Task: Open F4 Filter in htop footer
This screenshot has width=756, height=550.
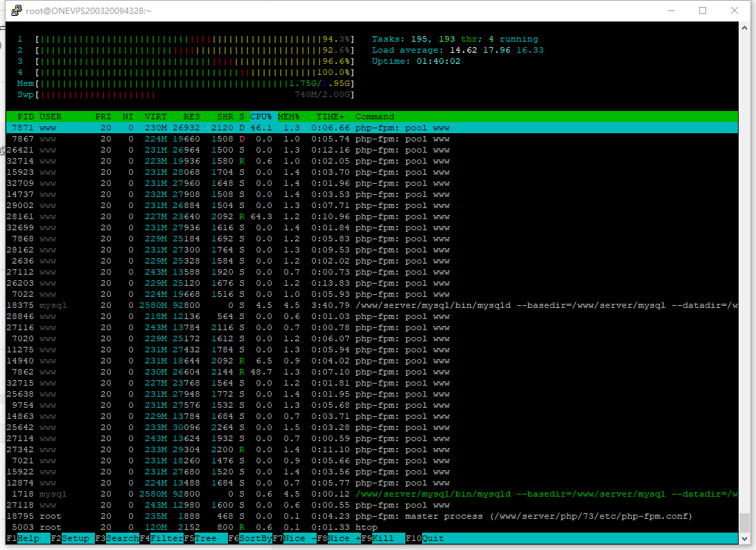Action: pos(161,538)
